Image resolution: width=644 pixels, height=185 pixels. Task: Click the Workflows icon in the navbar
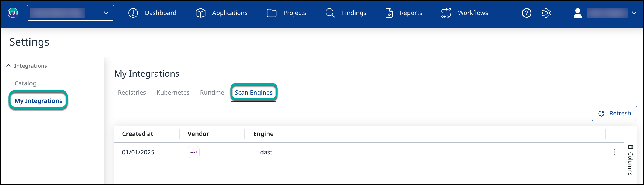(446, 13)
